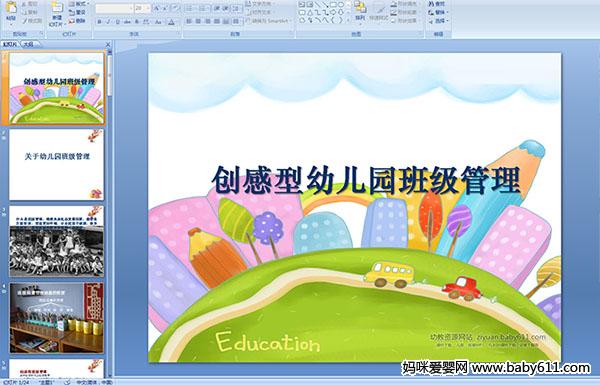600x385 pixels.
Task: Select the oval shape in shapes gallery
Action: (x=341, y=5)
